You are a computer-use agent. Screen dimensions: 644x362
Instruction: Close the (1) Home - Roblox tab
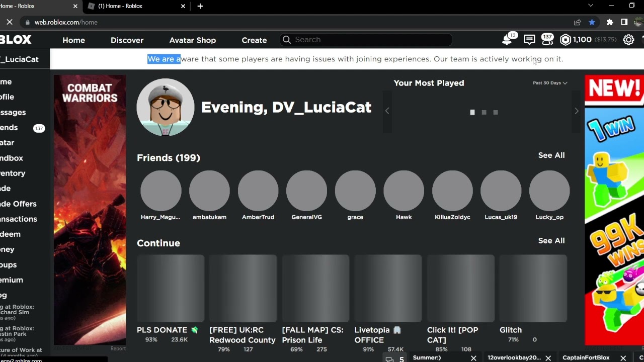(x=183, y=6)
